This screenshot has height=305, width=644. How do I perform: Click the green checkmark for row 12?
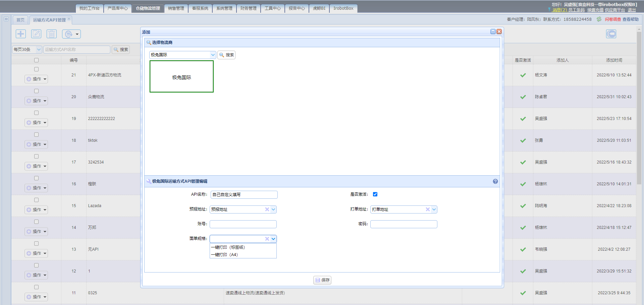click(523, 271)
